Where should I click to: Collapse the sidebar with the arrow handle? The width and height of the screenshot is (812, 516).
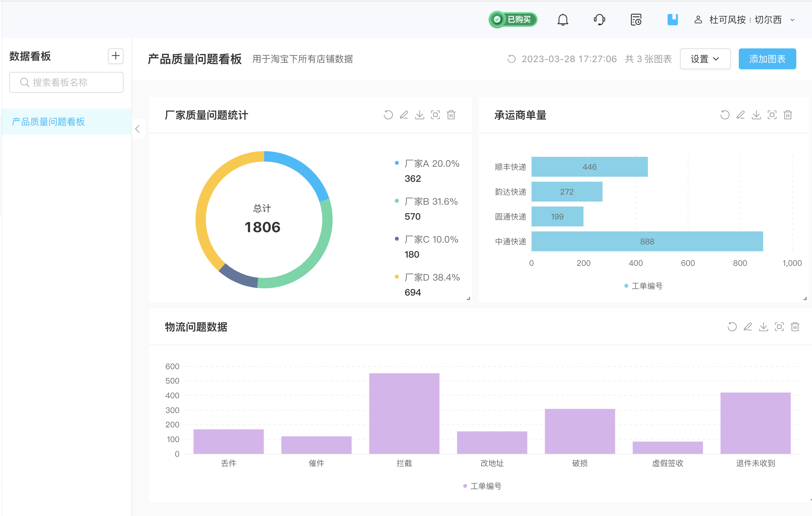pos(138,129)
